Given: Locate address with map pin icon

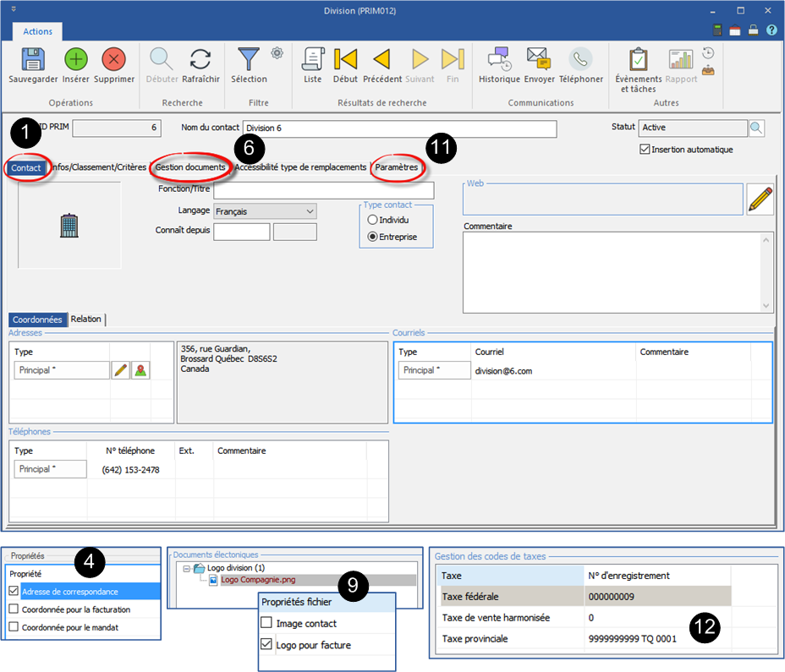Looking at the screenshot, I should pyautogui.click(x=140, y=370).
